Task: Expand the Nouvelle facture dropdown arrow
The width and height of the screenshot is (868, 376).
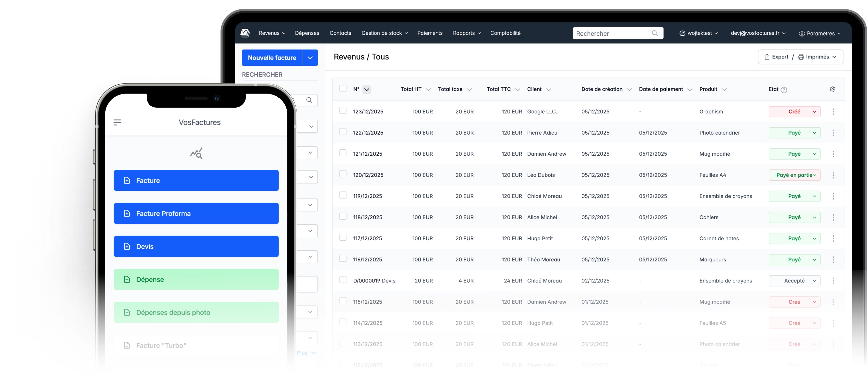Action: coord(310,58)
